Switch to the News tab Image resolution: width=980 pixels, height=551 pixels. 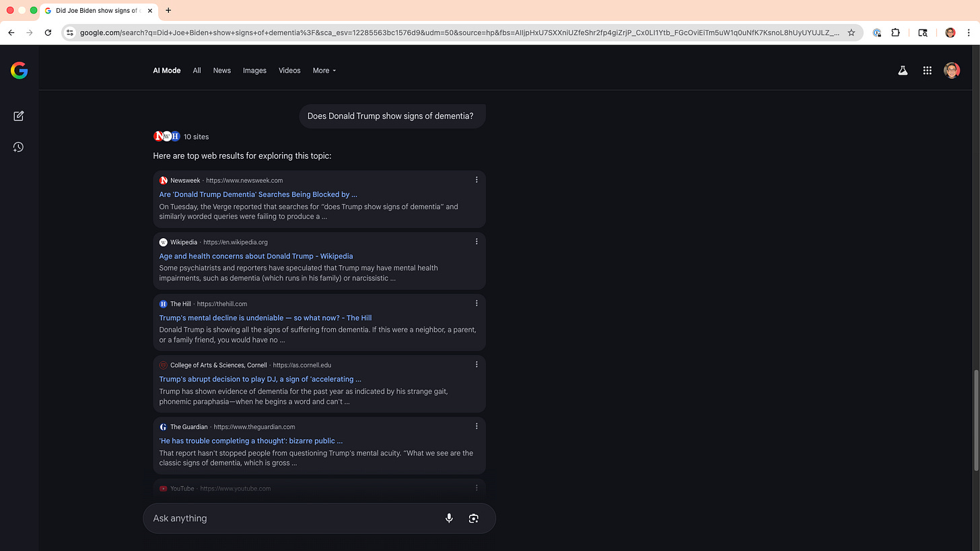point(222,70)
